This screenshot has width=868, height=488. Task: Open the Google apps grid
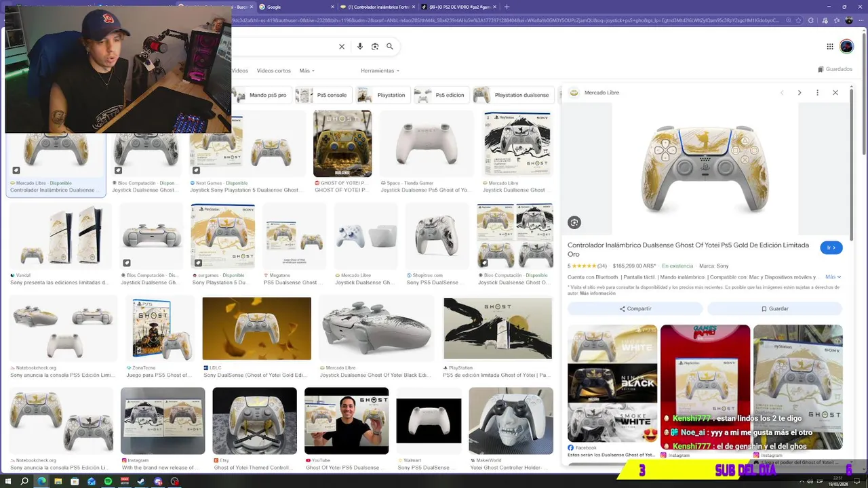(829, 46)
